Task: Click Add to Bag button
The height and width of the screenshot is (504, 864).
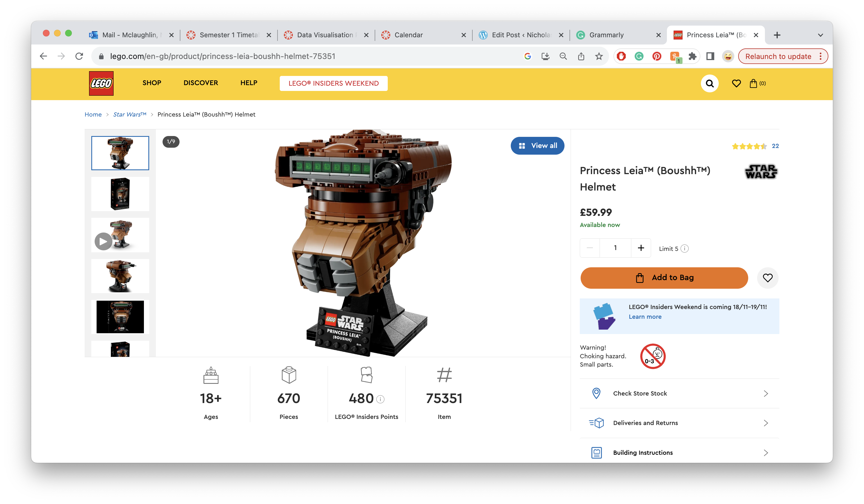Action: point(664,278)
